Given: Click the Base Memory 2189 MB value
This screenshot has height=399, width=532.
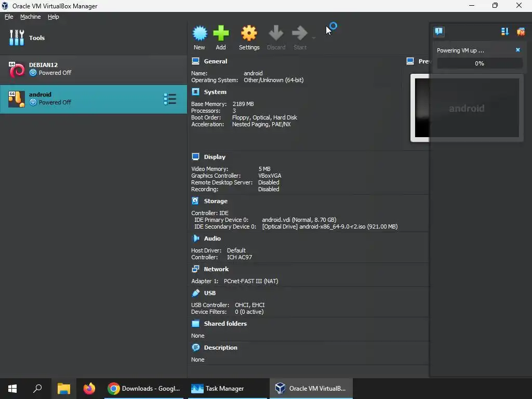Looking at the screenshot, I should [x=243, y=104].
